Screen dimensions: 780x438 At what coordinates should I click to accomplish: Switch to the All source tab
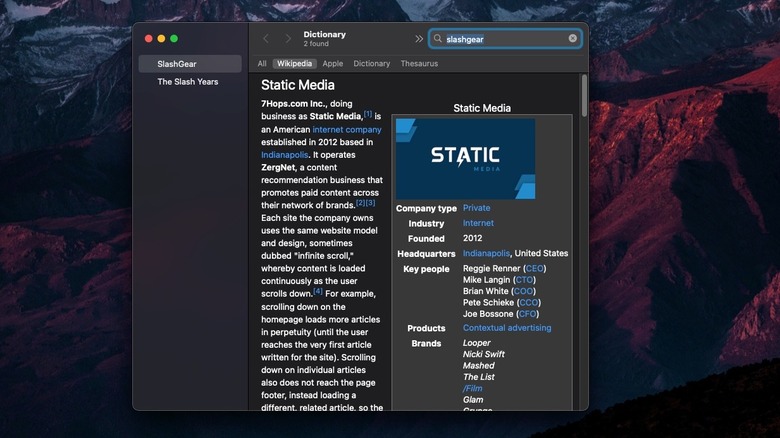click(262, 64)
